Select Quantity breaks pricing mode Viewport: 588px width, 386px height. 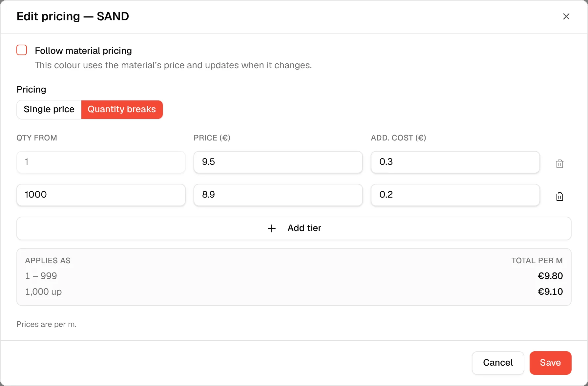pyautogui.click(x=122, y=109)
